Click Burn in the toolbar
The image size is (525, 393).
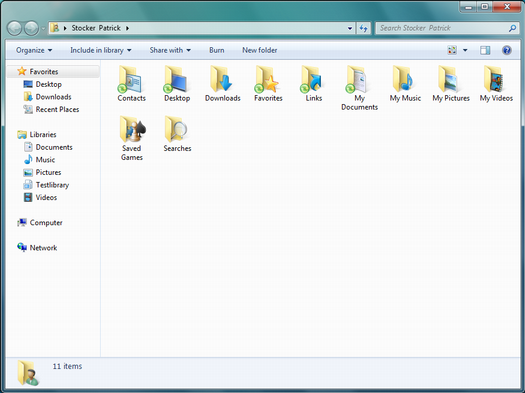[x=217, y=50]
